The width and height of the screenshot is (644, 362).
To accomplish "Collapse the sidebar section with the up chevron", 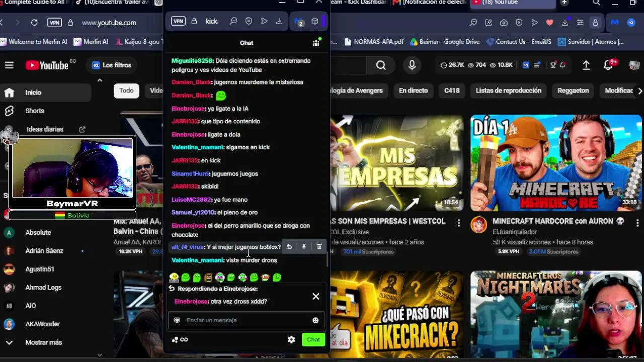I will (x=99, y=80).
